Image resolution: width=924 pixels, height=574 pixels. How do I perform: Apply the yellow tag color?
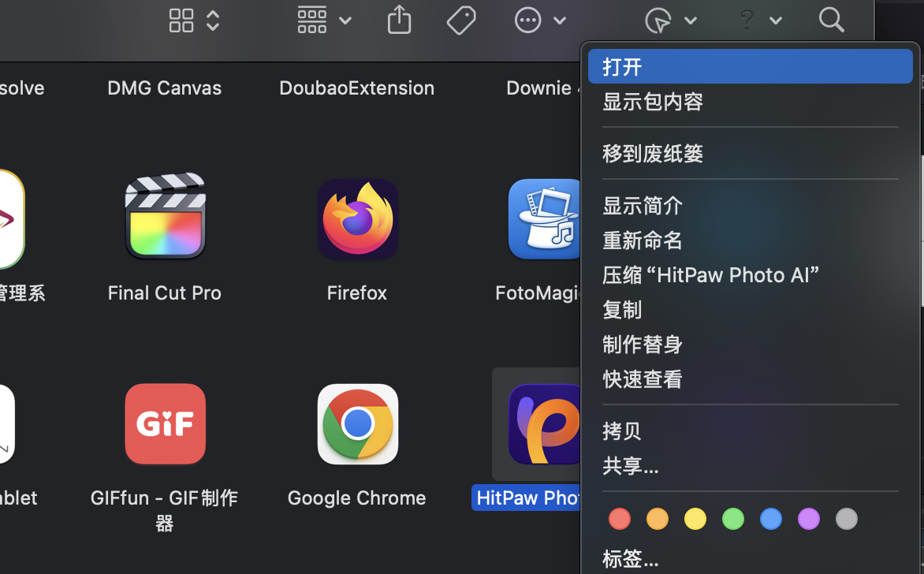[695, 519]
